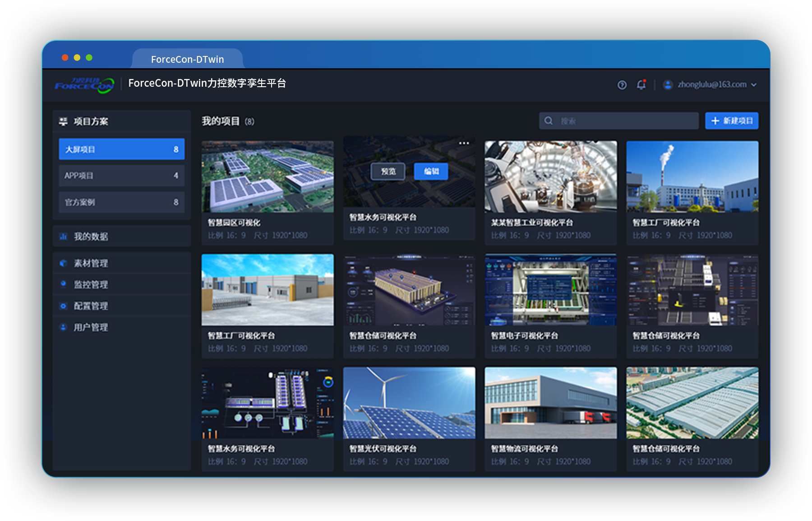Image resolution: width=812 pixels, height=521 pixels.
Task: Open the notification bell icon
Action: point(641,84)
